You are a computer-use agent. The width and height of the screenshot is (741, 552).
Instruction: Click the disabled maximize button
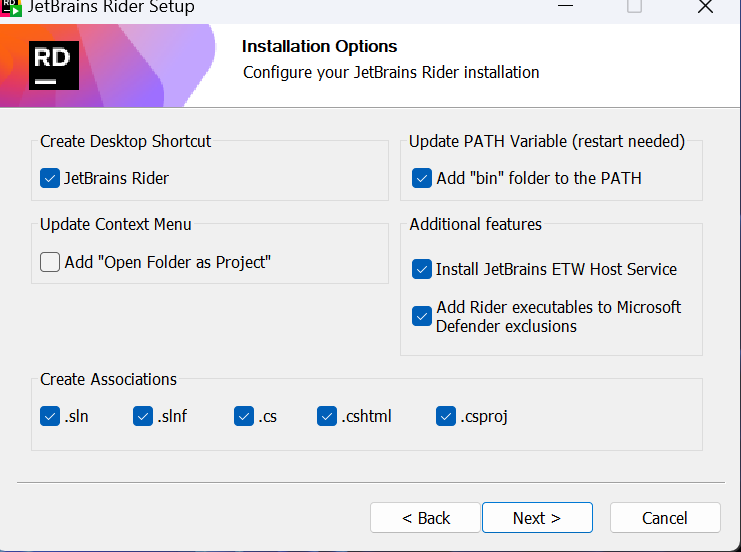point(634,6)
